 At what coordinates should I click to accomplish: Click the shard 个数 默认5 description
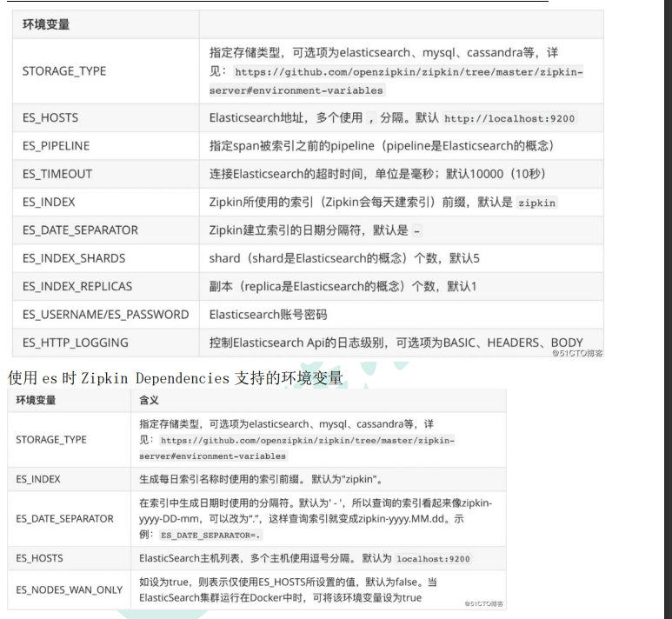tap(344, 258)
